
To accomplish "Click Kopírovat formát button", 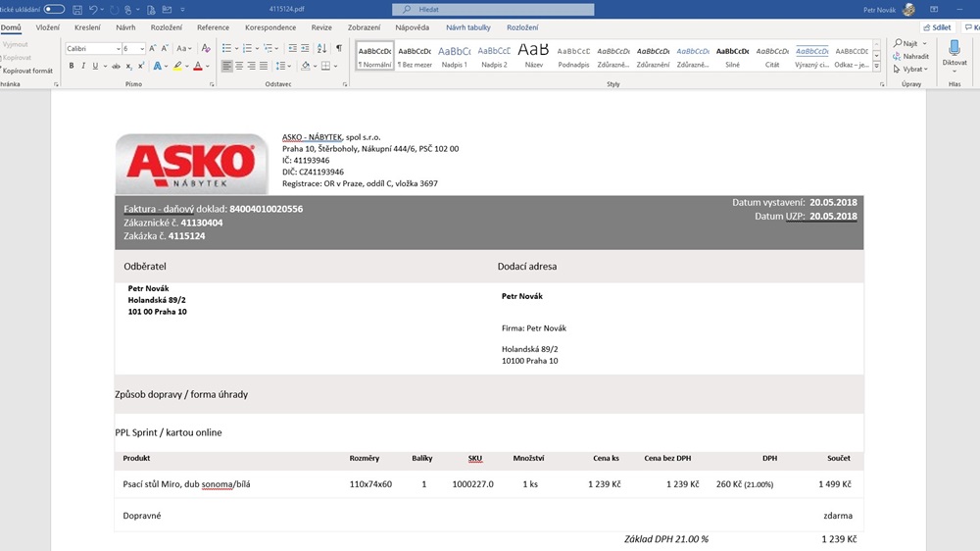I will (26, 71).
